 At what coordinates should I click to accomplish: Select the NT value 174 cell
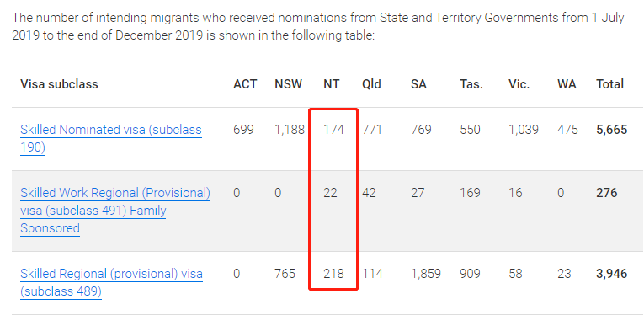[333, 130]
